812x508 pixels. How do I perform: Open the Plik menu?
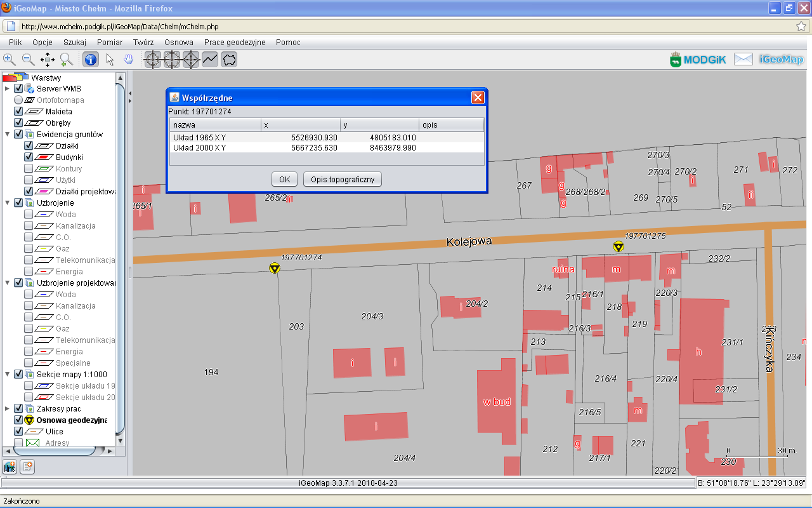click(15, 43)
